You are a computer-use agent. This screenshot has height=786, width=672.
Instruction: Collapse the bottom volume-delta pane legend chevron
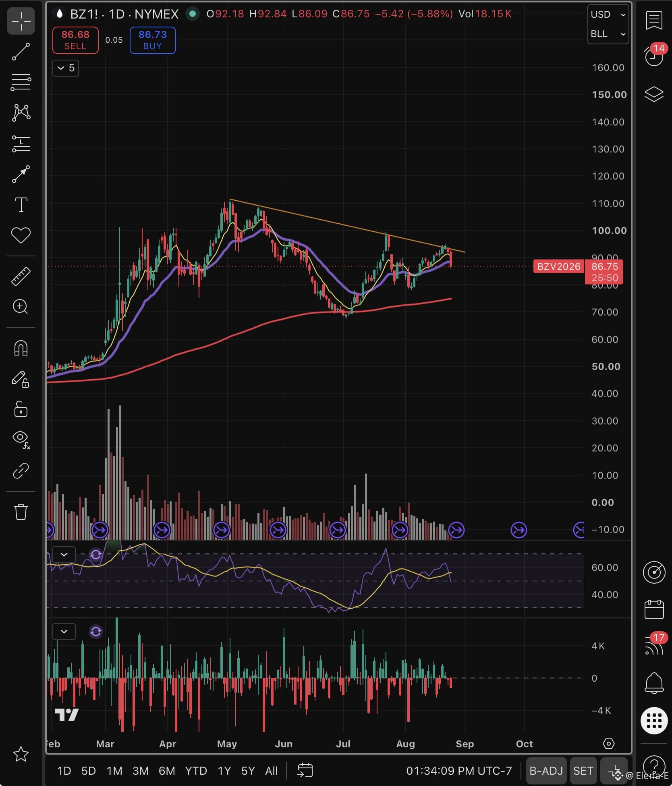pyautogui.click(x=64, y=631)
